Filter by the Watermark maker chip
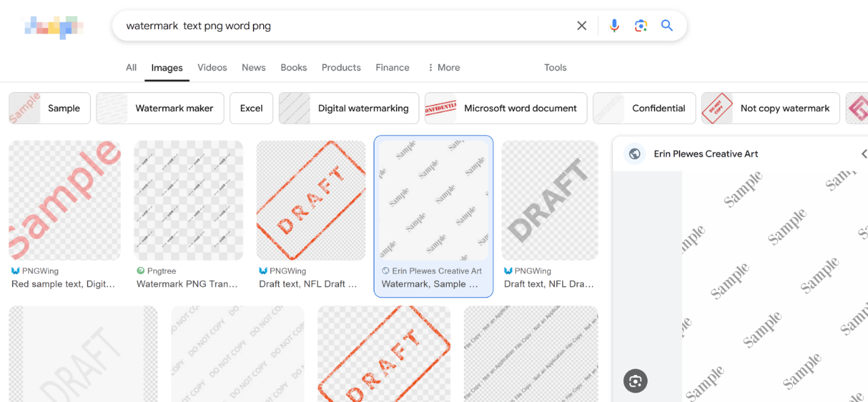 (x=160, y=108)
